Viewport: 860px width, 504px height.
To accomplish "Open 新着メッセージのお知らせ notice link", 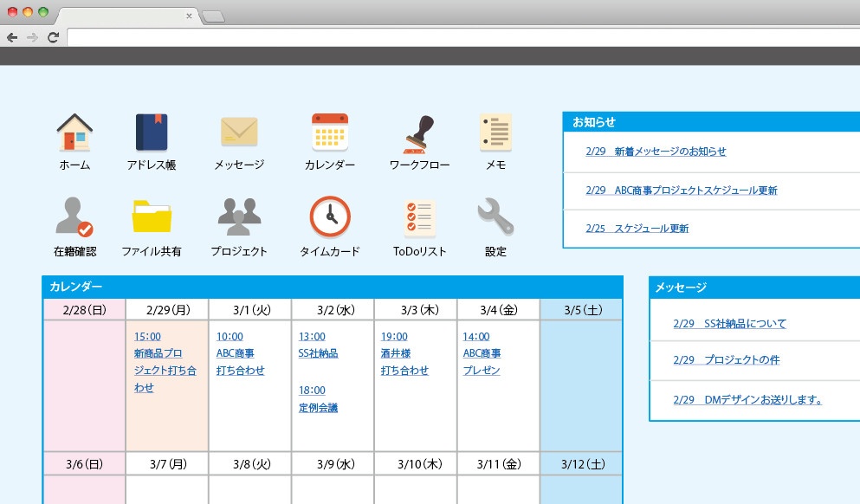I will (656, 152).
